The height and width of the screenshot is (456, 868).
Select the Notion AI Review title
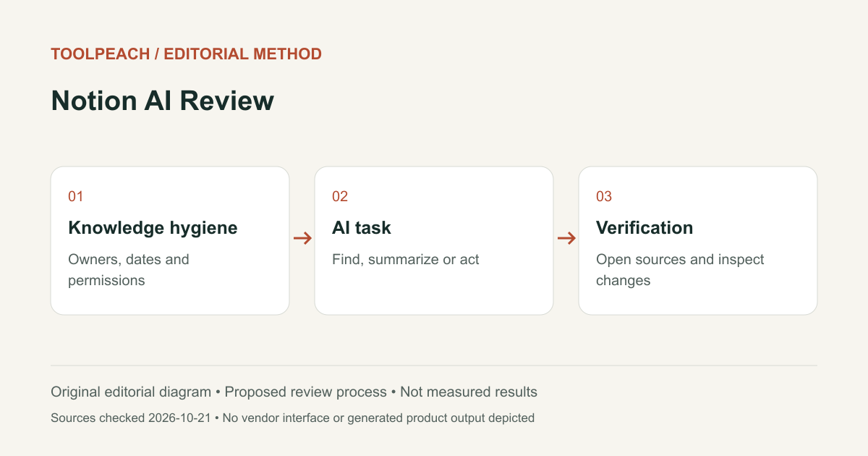[162, 101]
